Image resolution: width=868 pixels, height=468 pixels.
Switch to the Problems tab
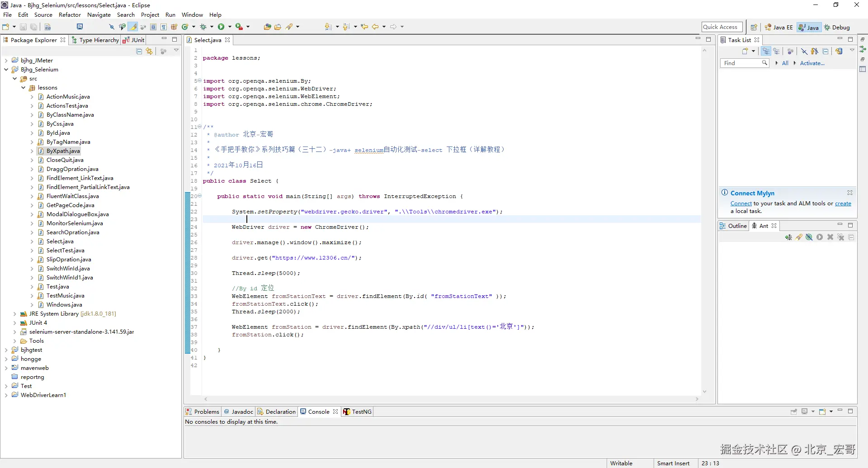click(x=203, y=411)
